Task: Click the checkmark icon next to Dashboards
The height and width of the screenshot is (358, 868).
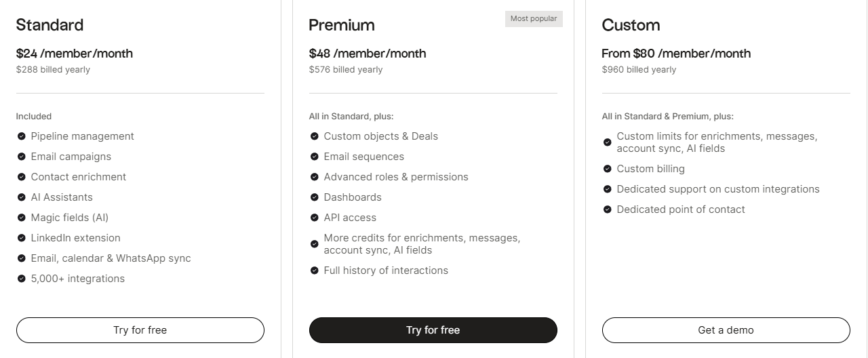Action: (315, 197)
